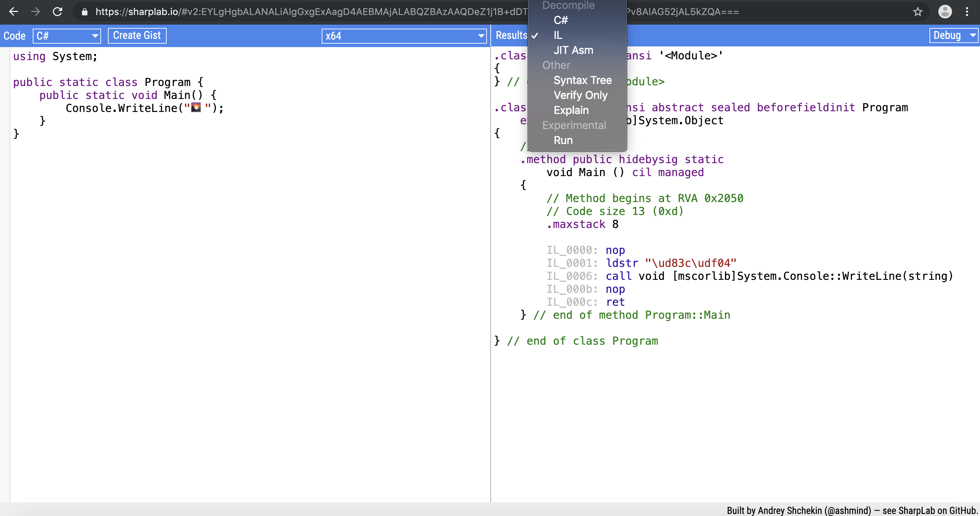Click the browser address bar URL
Viewport: 980px width, 516px height.
point(304,12)
